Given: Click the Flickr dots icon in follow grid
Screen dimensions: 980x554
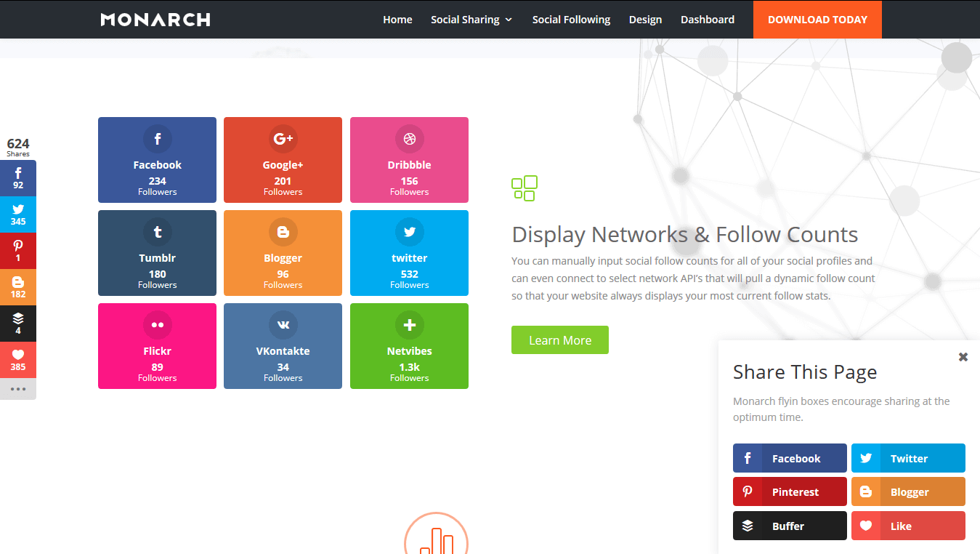Looking at the screenshot, I should coord(158,325).
